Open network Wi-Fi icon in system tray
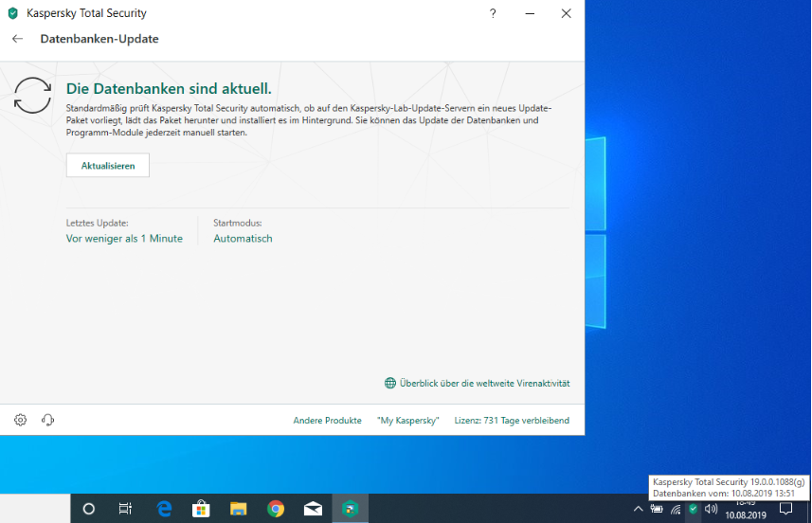Viewport: 812px width, 523px height. (x=676, y=510)
